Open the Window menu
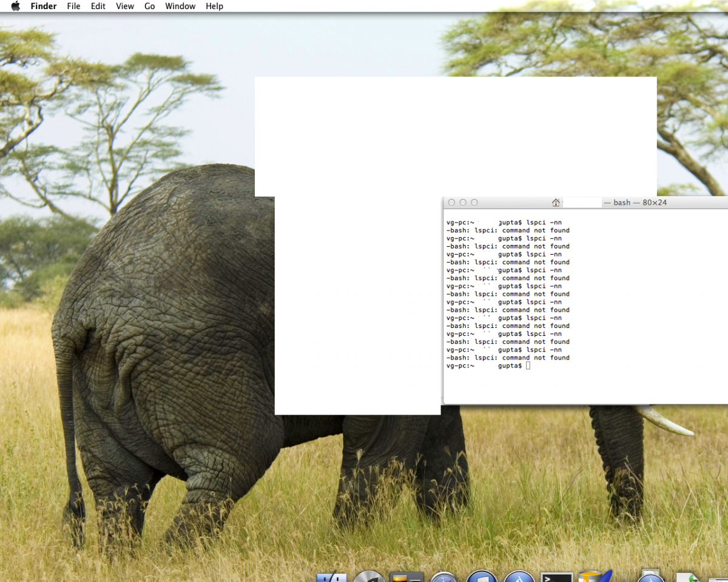 point(180,6)
